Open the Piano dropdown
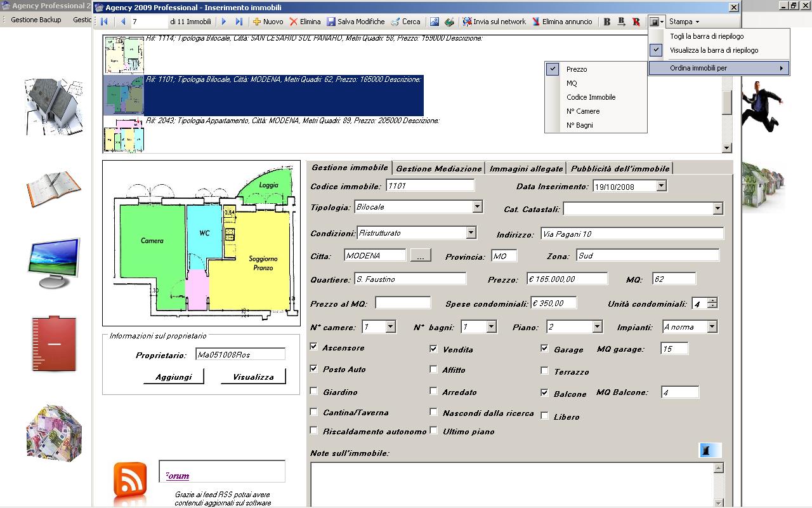Screen dimensions: 812x508 coord(597,326)
